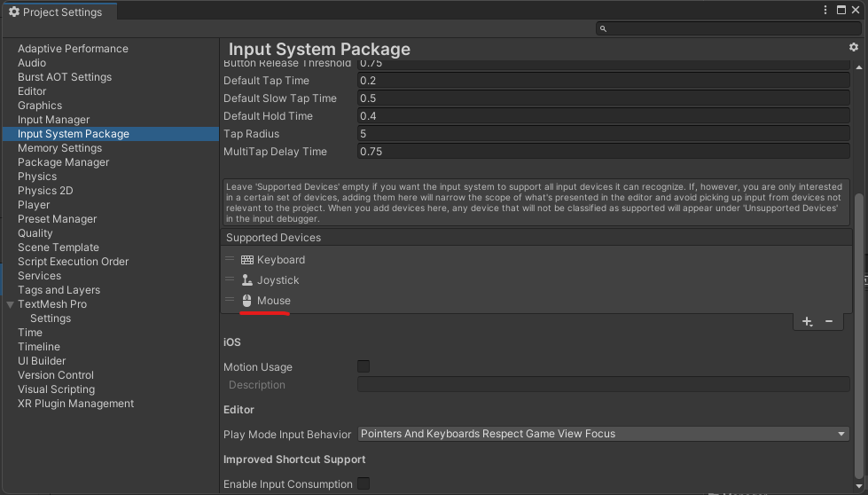Remove selected device with minus button
868x495 pixels.
click(829, 322)
